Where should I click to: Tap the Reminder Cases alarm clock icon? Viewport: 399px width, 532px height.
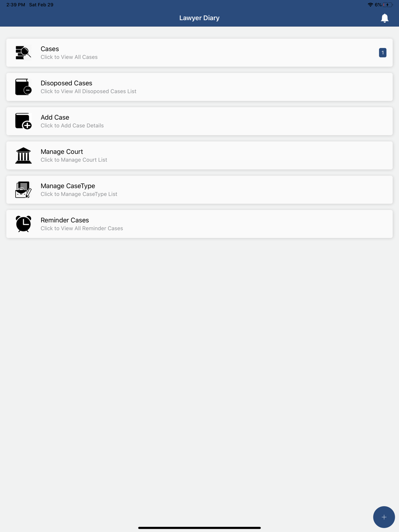coord(23,224)
